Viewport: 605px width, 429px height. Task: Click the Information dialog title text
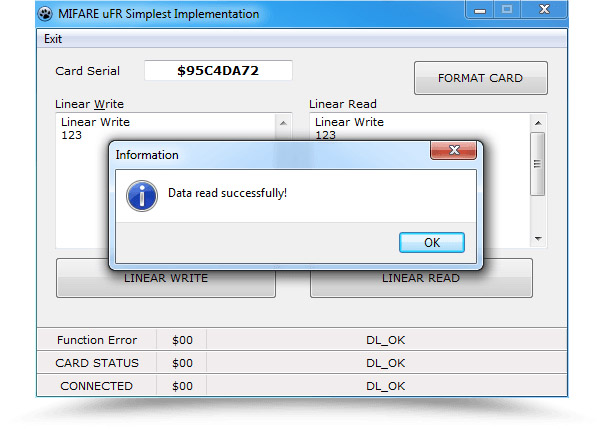click(x=147, y=155)
